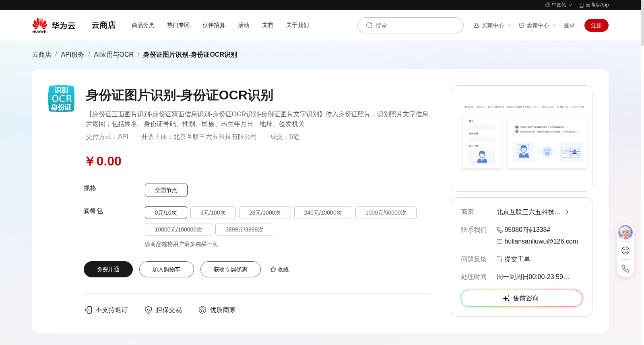
Task: Select the 10000元/100000次 package
Action: (178, 229)
